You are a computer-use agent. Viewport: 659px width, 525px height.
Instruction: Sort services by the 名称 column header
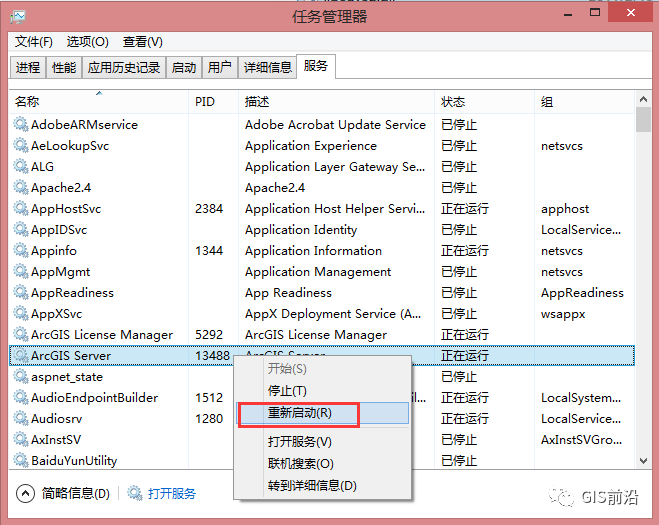coord(99,101)
